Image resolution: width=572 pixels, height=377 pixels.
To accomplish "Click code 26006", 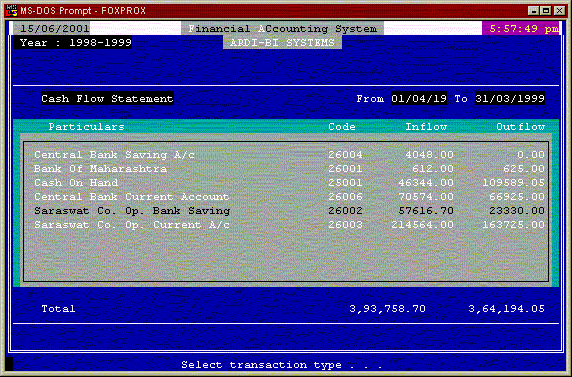I will point(345,197).
